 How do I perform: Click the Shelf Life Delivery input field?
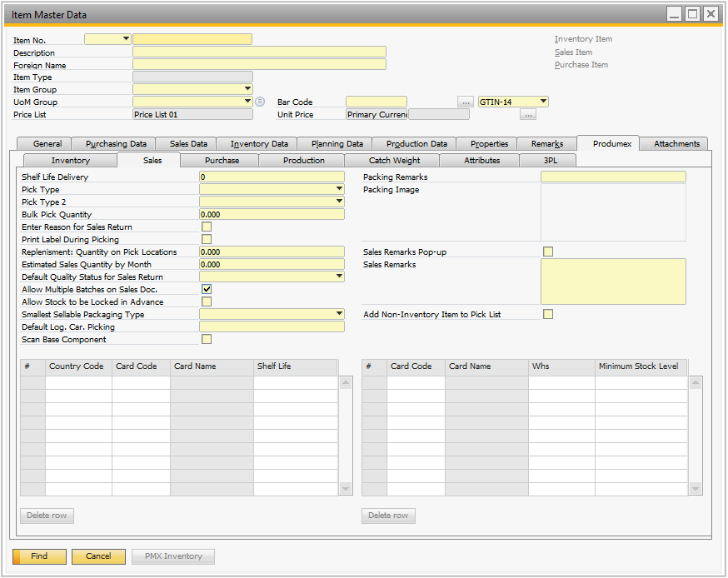pyautogui.click(x=271, y=177)
